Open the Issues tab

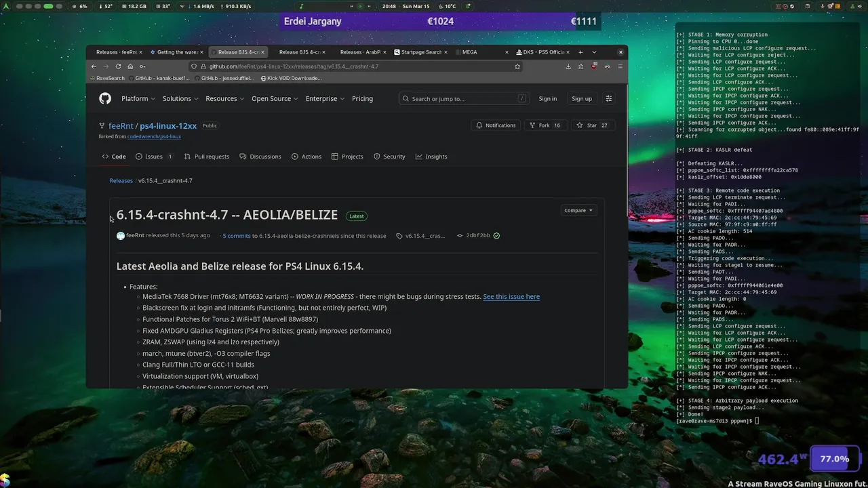coord(154,157)
